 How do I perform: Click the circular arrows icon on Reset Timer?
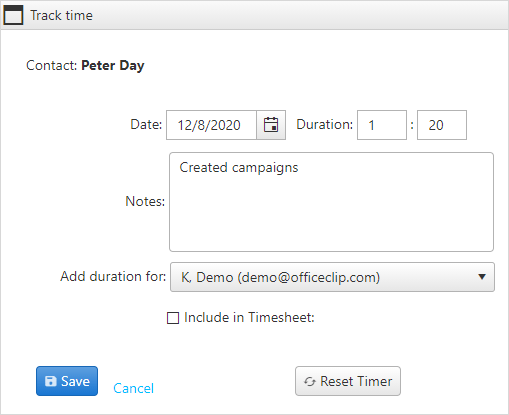[310, 381]
